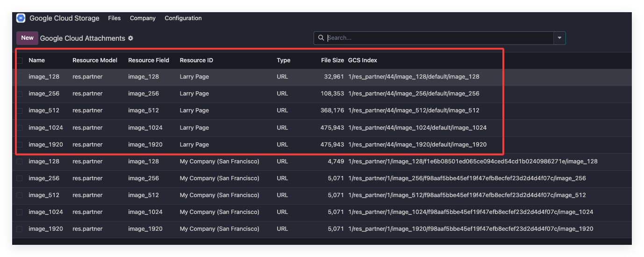This screenshot has width=644, height=257.
Task: Toggle the checkbox for My Company image_128 row
Action: coord(20,162)
